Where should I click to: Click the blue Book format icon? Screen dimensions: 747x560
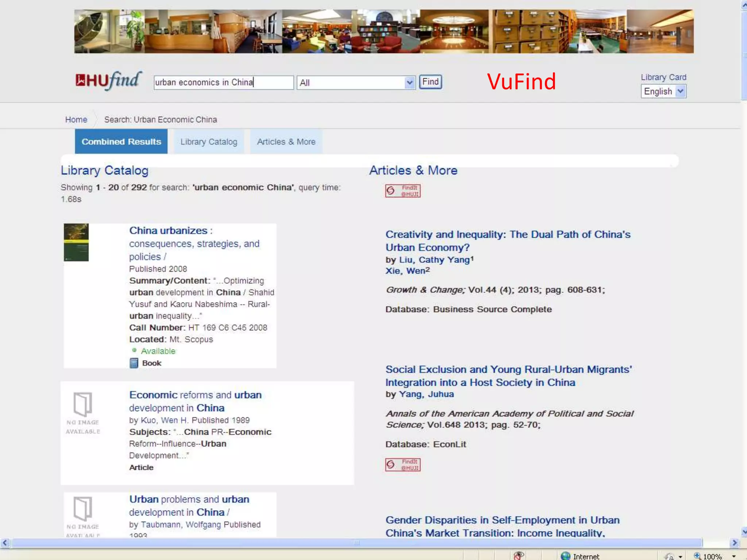134,363
